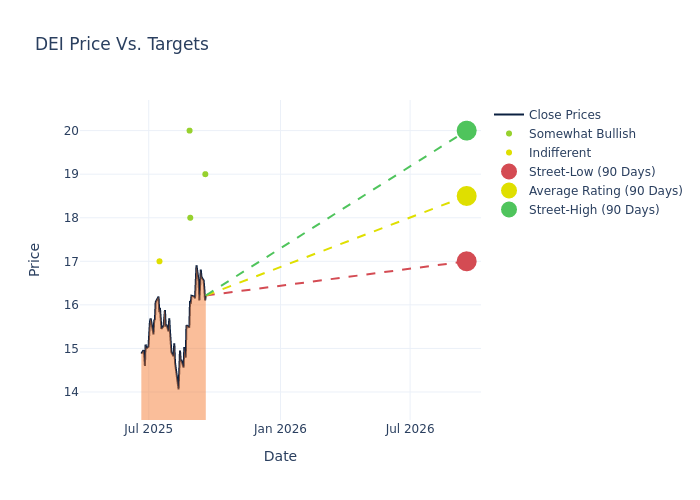Select the Somewhat Bullish dot at price 20
700x500 pixels.
tap(189, 131)
